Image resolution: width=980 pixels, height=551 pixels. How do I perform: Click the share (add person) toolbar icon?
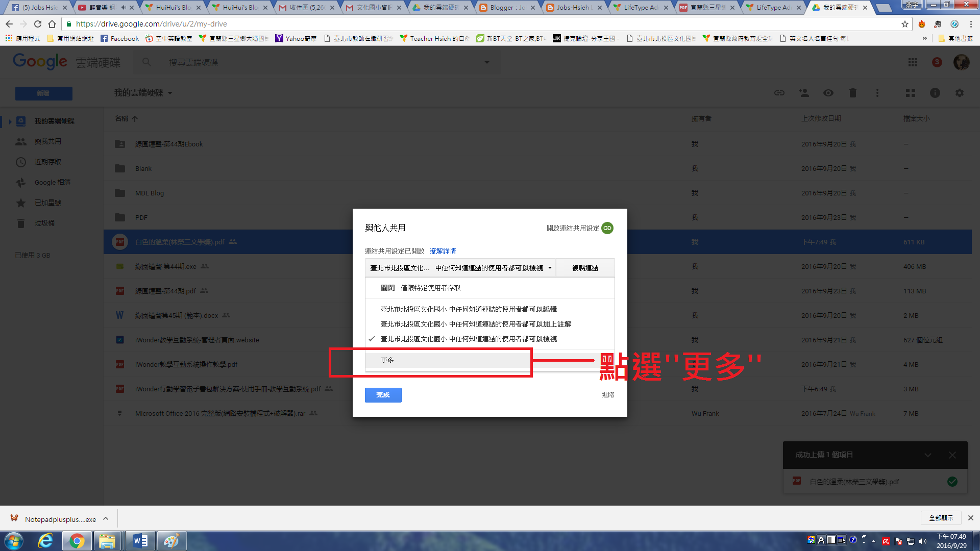pos(803,93)
